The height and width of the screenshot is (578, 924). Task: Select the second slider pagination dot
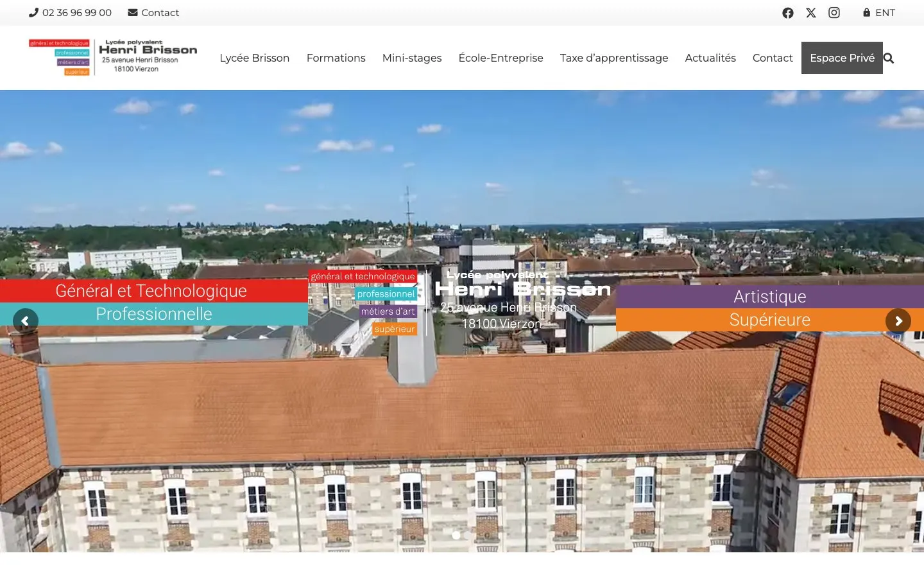[468, 535]
